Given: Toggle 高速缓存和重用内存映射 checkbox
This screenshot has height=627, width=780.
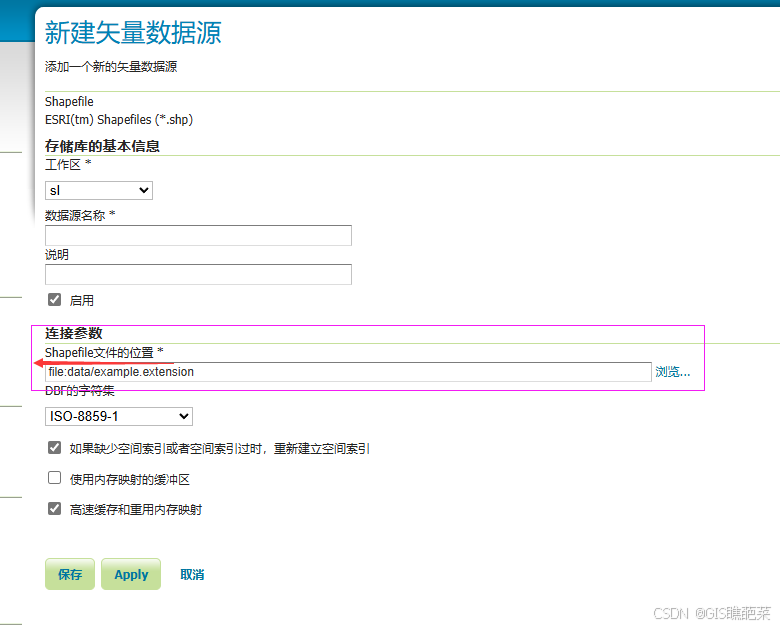Looking at the screenshot, I should coord(55,509).
